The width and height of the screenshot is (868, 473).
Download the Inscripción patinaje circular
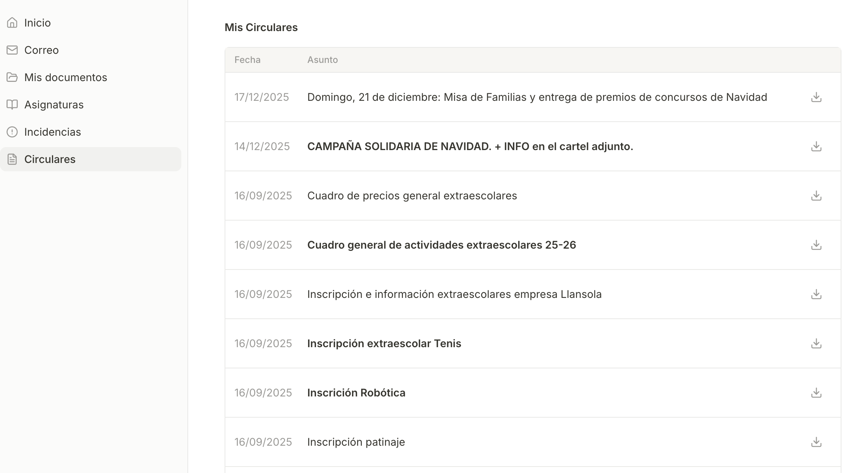(816, 442)
